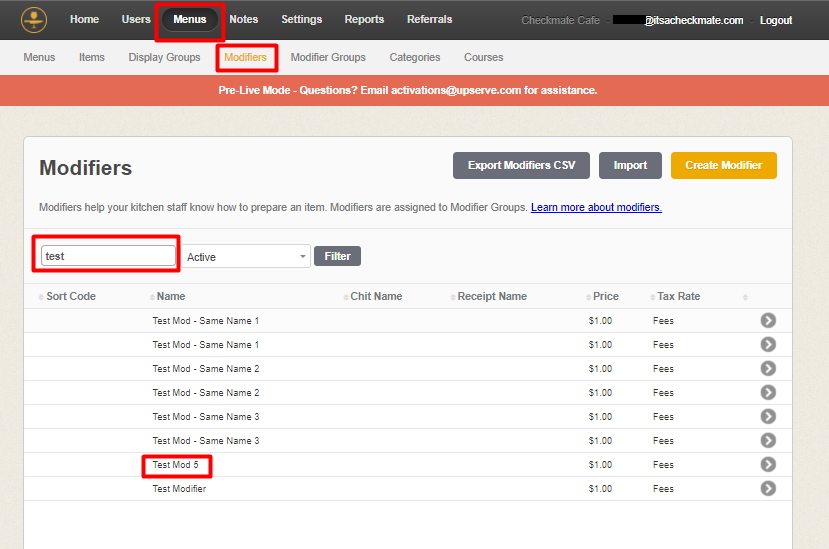The width and height of the screenshot is (829, 549).
Task: Open the Active status dropdown
Action: pos(247,257)
